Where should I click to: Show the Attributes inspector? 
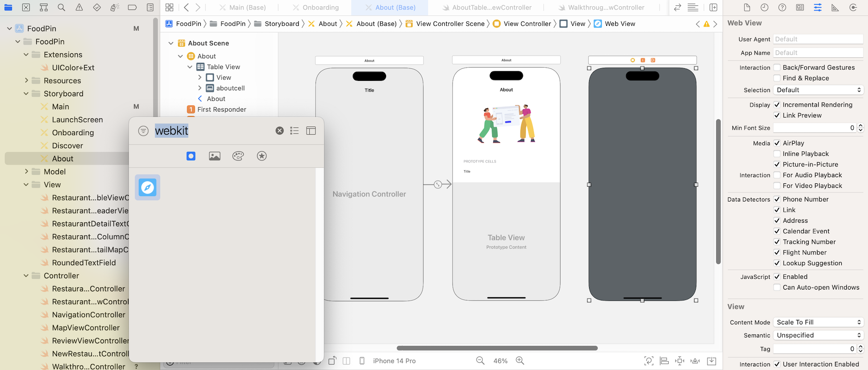[x=818, y=8]
